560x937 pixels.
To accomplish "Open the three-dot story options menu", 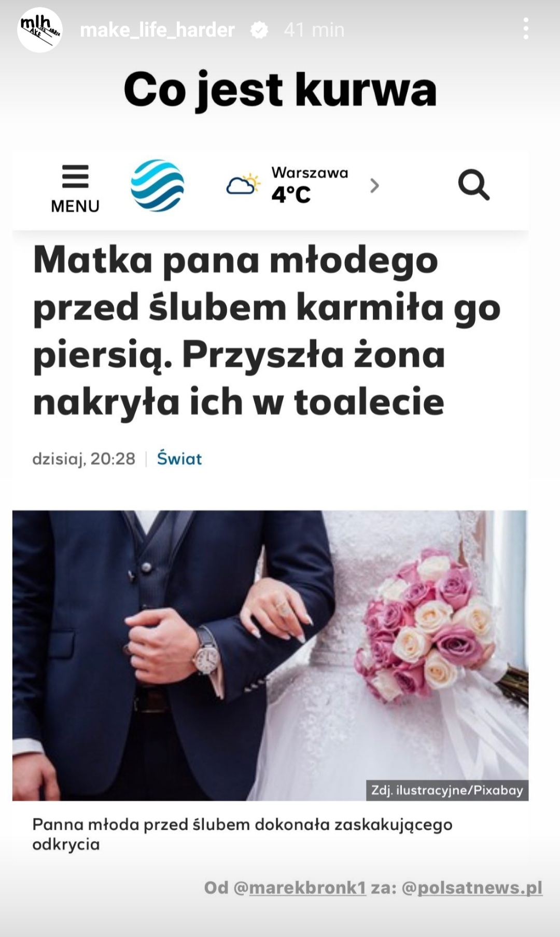I will (526, 29).
